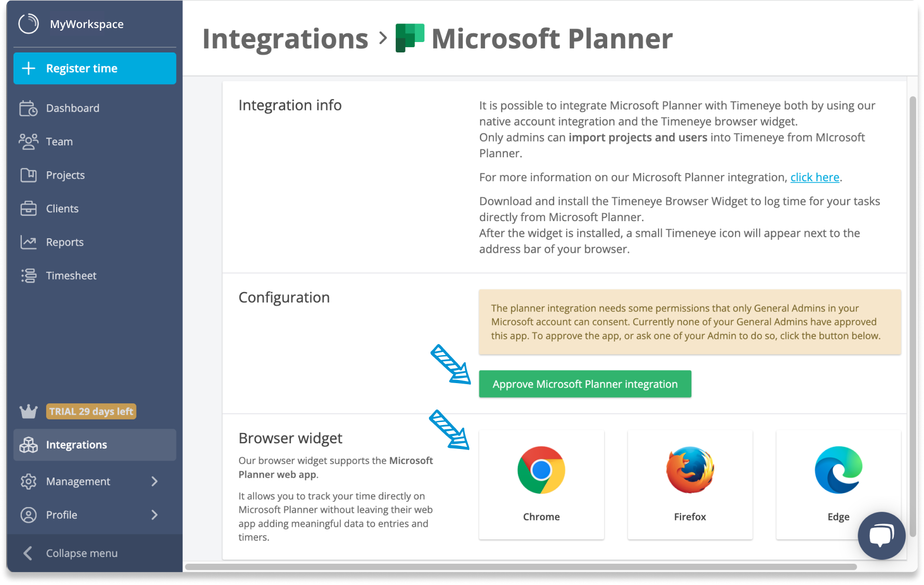Open Profile menu item
Image resolution: width=924 pixels, height=585 pixels.
(95, 515)
